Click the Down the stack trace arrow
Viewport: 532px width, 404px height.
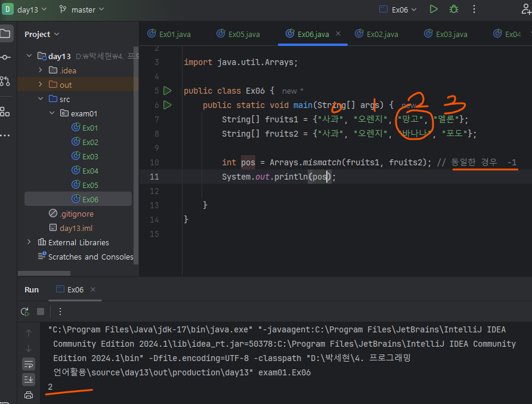(29, 349)
